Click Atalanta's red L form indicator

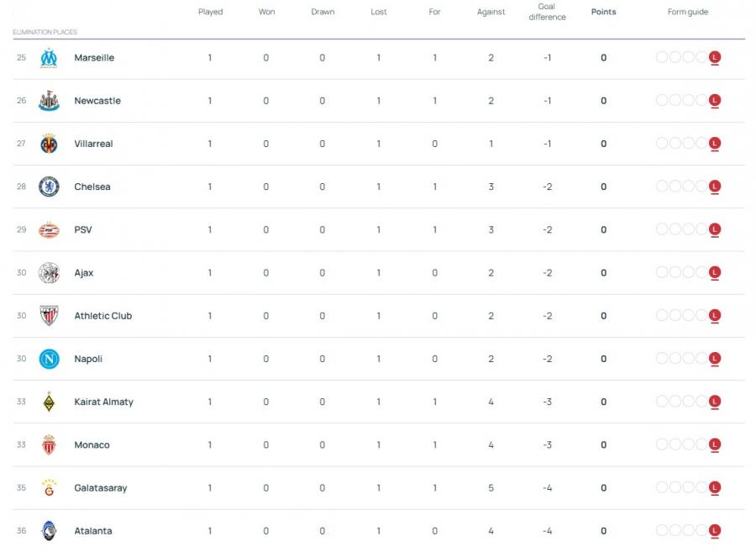pos(715,531)
